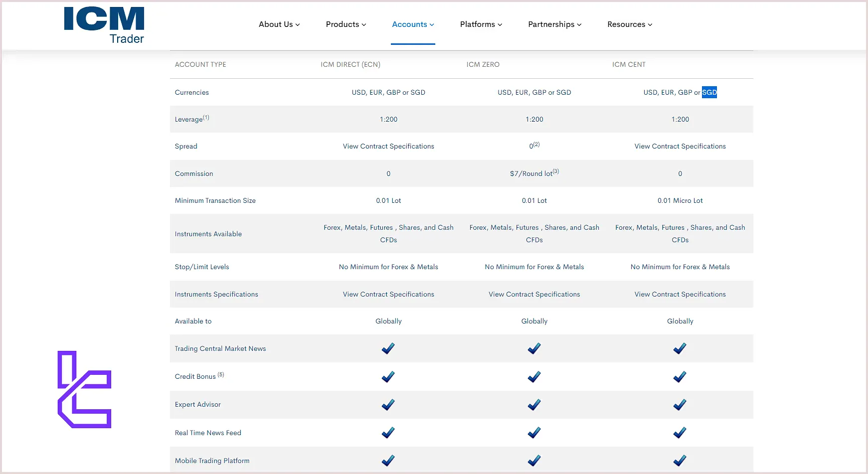
Task: Click Credit Bonus checkmark under ICM Zero
Action: 534,377
